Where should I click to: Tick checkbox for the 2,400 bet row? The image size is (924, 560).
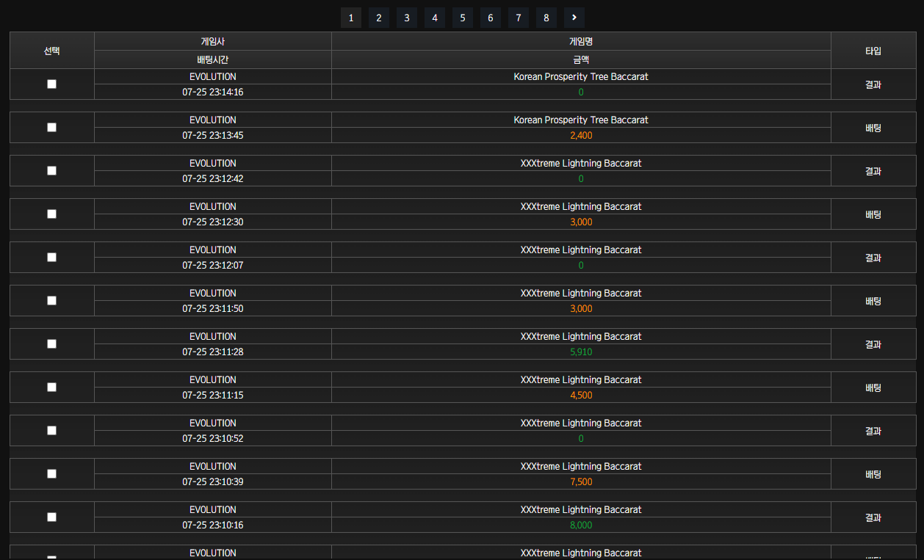click(51, 128)
